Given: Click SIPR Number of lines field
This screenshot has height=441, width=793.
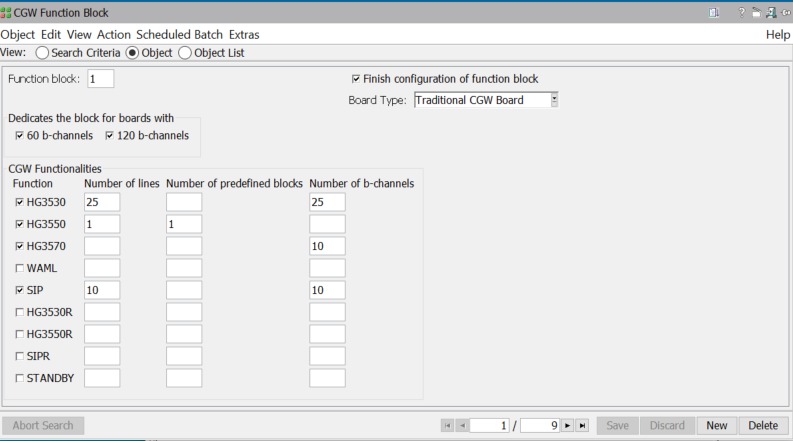Looking at the screenshot, I should tap(102, 356).
